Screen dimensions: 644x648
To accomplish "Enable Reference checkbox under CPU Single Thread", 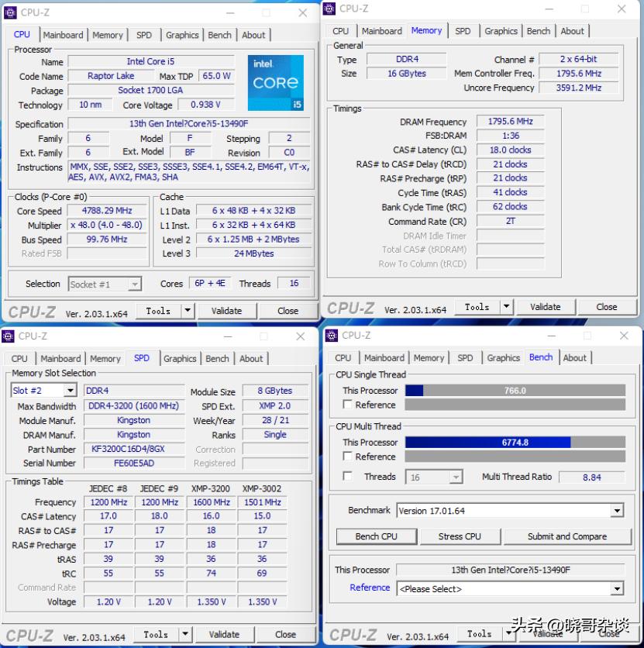I will tap(348, 405).
